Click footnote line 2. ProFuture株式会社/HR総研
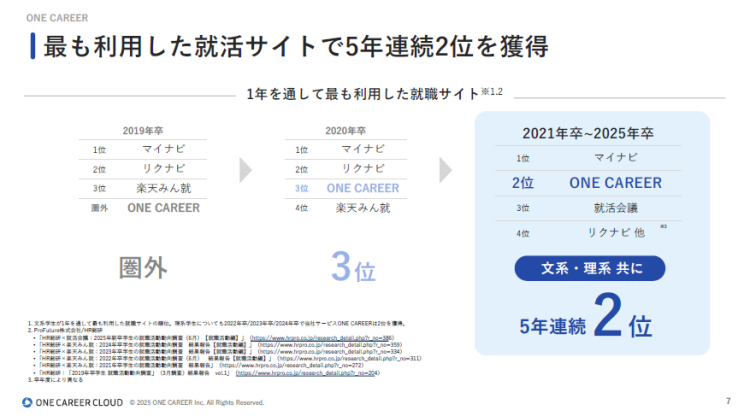This screenshot has width=750, height=416. point(65,330)
